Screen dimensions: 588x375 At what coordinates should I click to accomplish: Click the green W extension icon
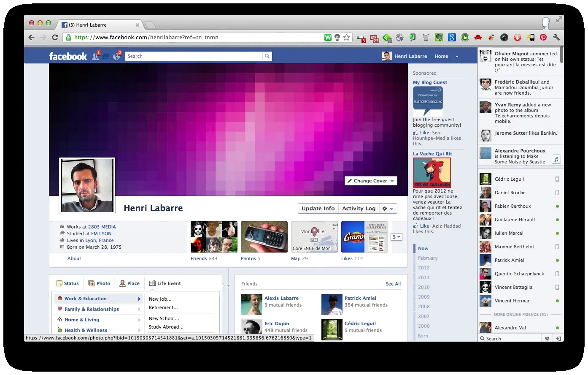click(328, 37)
